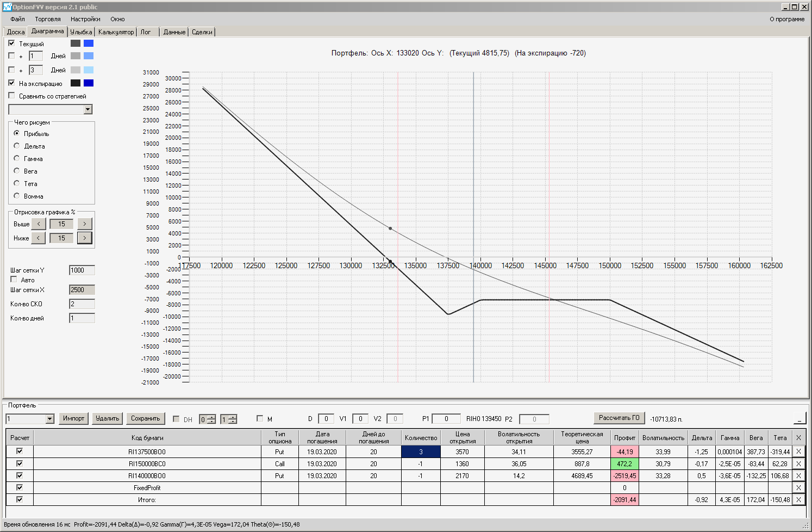
Task: Increment the DH spinner value
Action: coord(211,417)
